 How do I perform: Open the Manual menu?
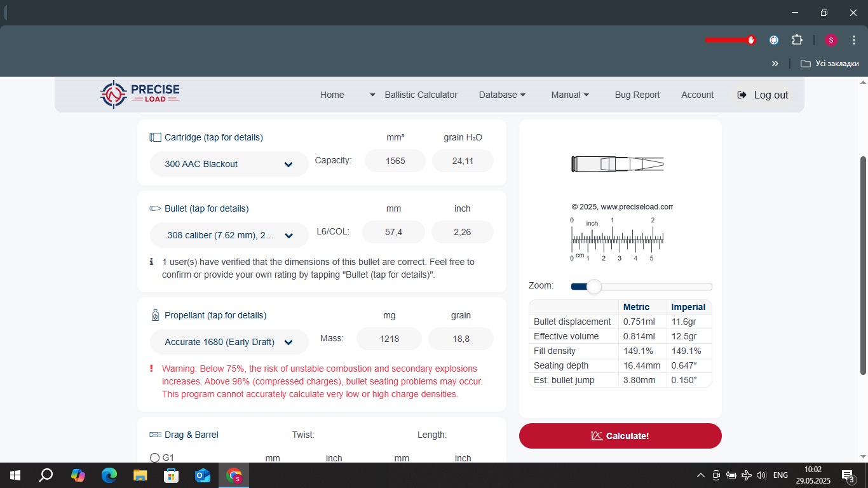(570, 95)
